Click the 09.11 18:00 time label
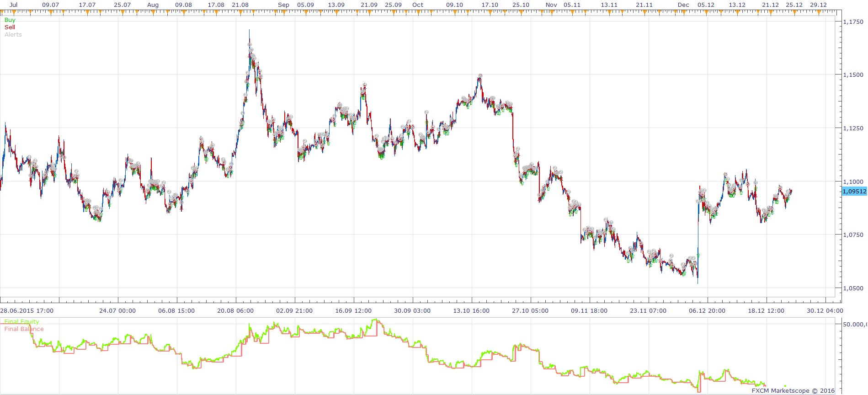The height and width of the screenshot is (395, 868). [589, 311]
